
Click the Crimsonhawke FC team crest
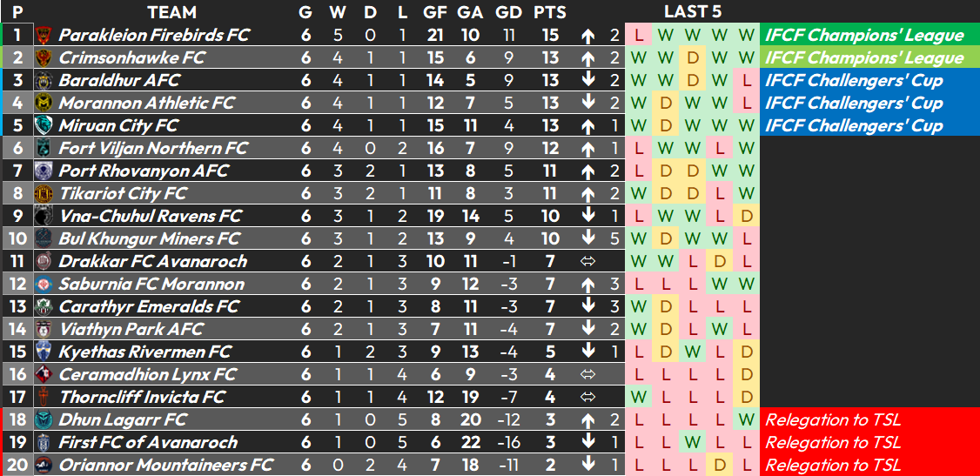(x=44, y=58)
